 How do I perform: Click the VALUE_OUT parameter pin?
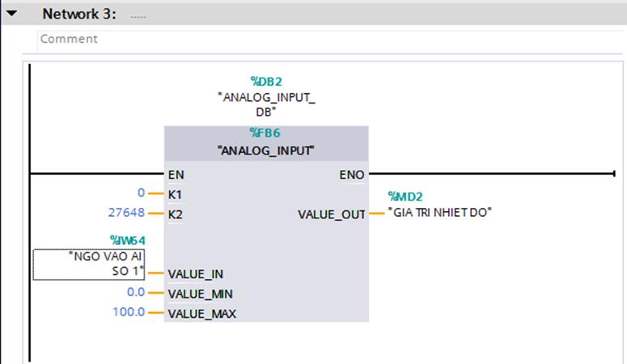(333, 214)
